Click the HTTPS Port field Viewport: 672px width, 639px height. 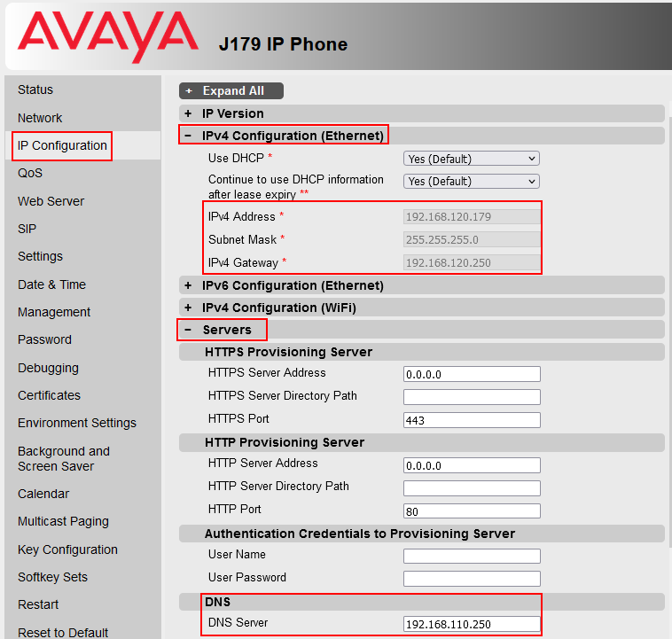tap(472, 420)
